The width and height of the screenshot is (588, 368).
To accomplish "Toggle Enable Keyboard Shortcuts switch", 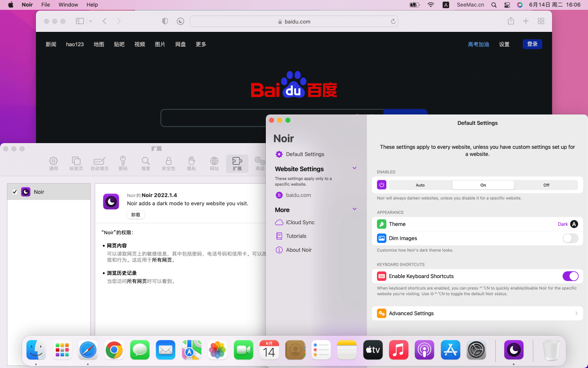I will tap(570, 276).
